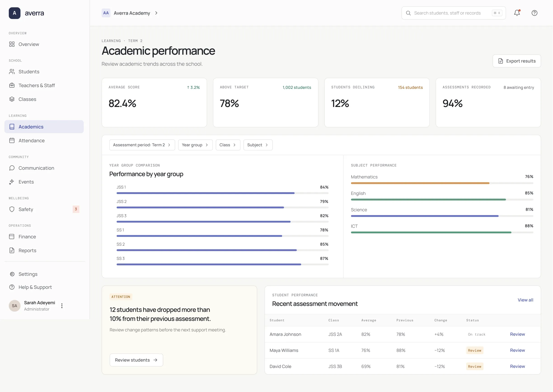This screenshot has height=392, width=553.
Task: Click the Teachers & Staff briefcase icon
Action: 12,86
